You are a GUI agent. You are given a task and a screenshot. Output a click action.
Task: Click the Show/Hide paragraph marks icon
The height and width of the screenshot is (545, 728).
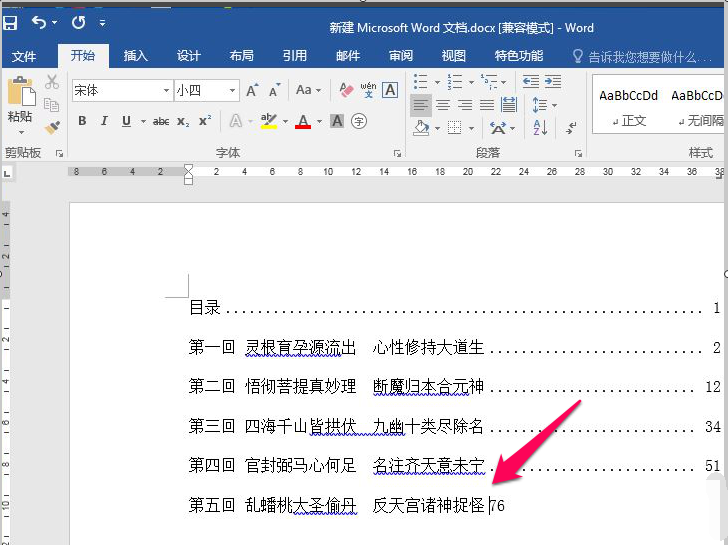click(571, 127)
